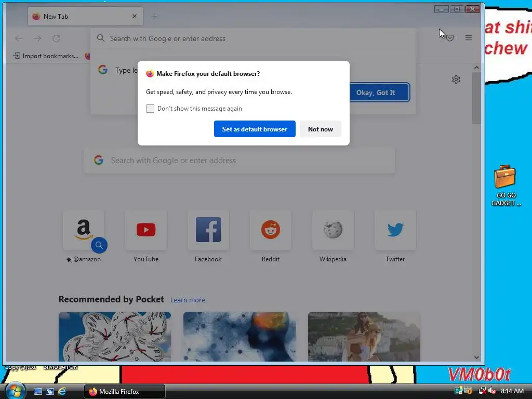Open the Facebook shortcut tile
The width and height of the screenshot is (532, 399).
coord(208,230)
